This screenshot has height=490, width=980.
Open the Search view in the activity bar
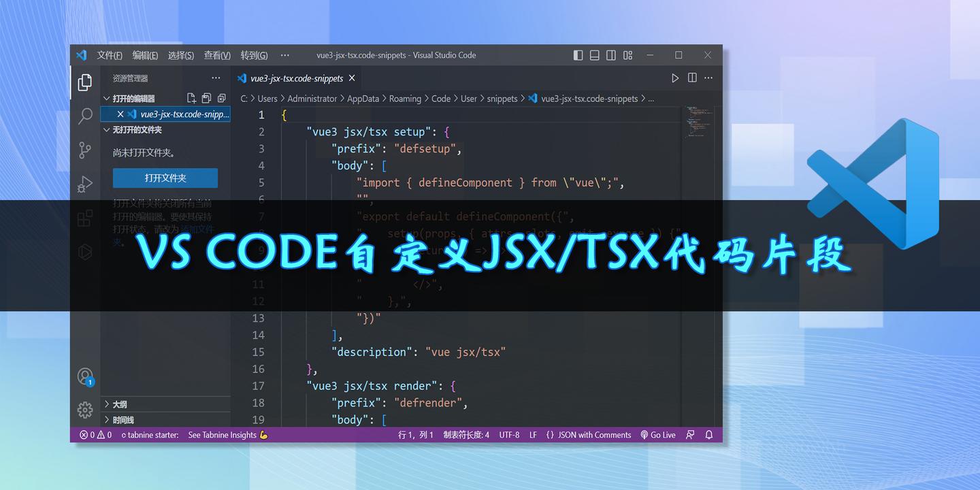(84, 116)
